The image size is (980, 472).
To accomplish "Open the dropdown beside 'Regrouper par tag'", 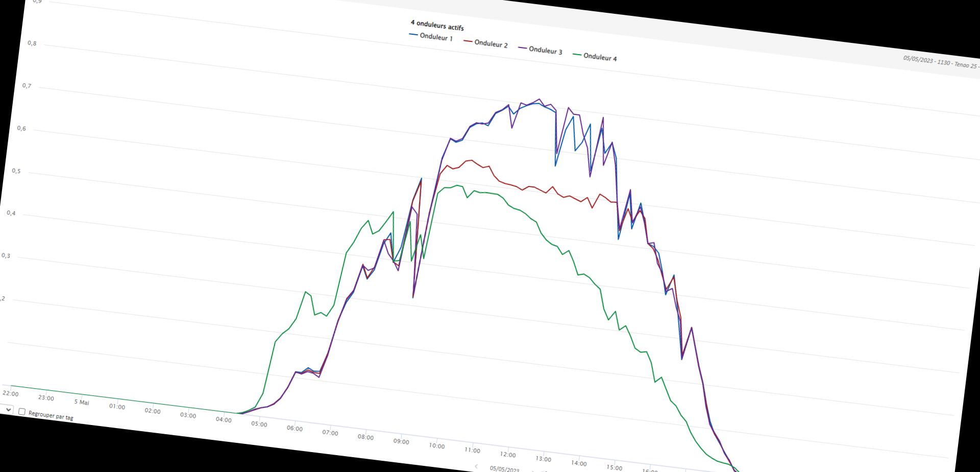I will click(x=7, y=409).
